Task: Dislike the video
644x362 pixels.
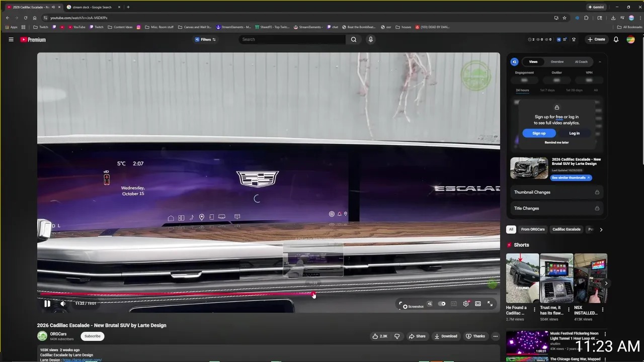Action: point(397,336)
